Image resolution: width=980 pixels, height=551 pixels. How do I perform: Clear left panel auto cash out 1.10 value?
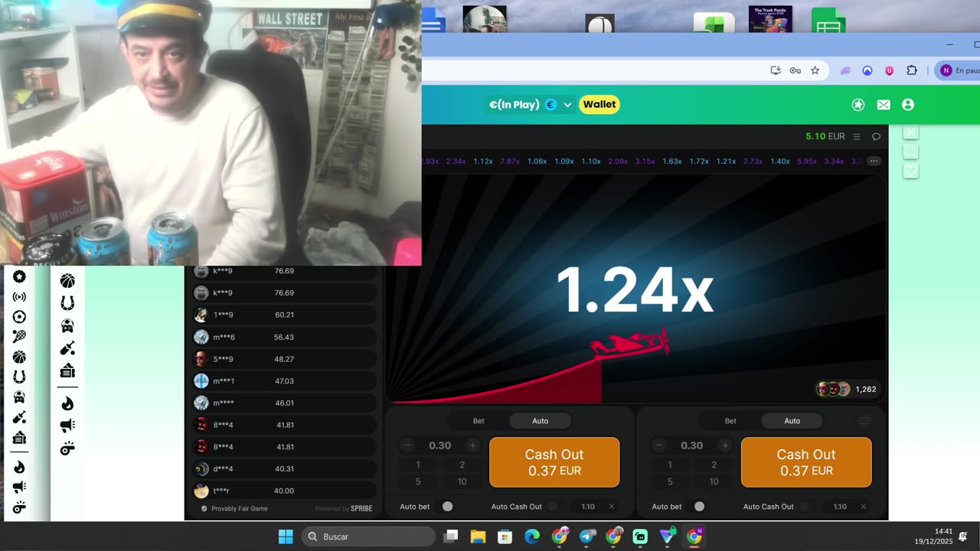pos(612,507)
